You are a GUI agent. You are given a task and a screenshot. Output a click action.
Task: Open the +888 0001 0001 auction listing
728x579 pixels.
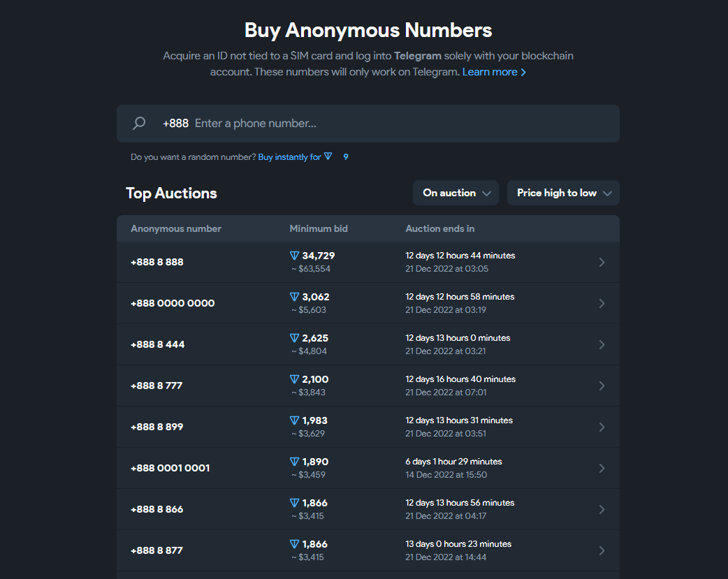pos(170,469)
